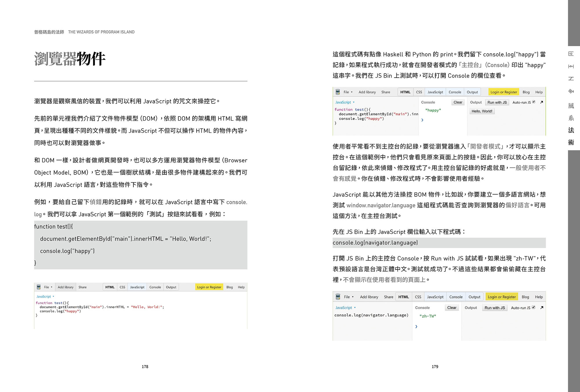Clear the console showing "zh-TW"
The height and width of the screenshot is (392, 580).
[452, 307]
